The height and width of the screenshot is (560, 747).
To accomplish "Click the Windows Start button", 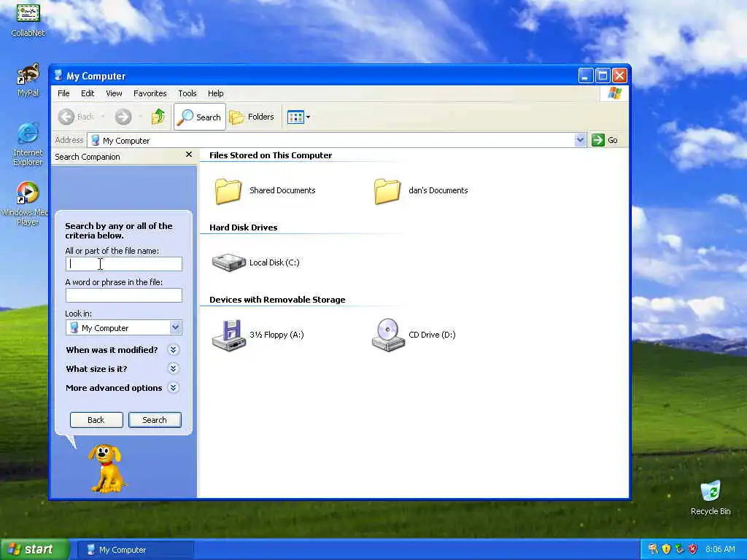I will pos(34,550).
